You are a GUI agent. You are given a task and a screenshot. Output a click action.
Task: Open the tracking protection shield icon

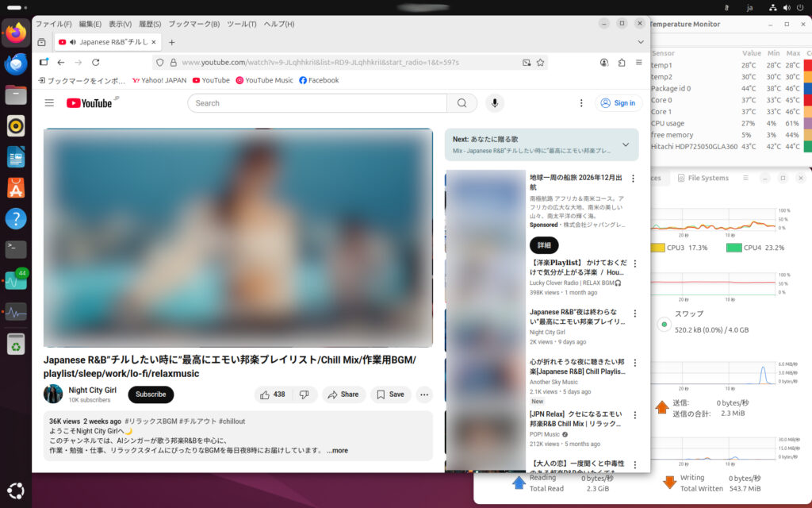(160, 63)
